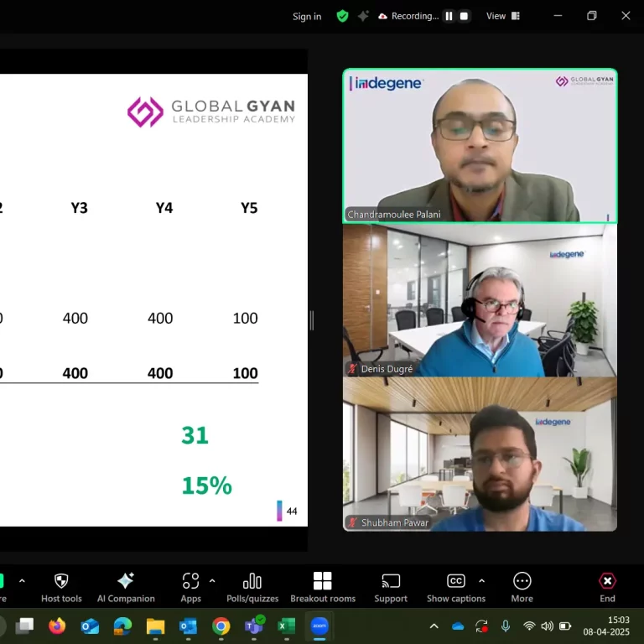Expand the Apps options arrow
The image size is (644, 644).
[x=212, y=580]
